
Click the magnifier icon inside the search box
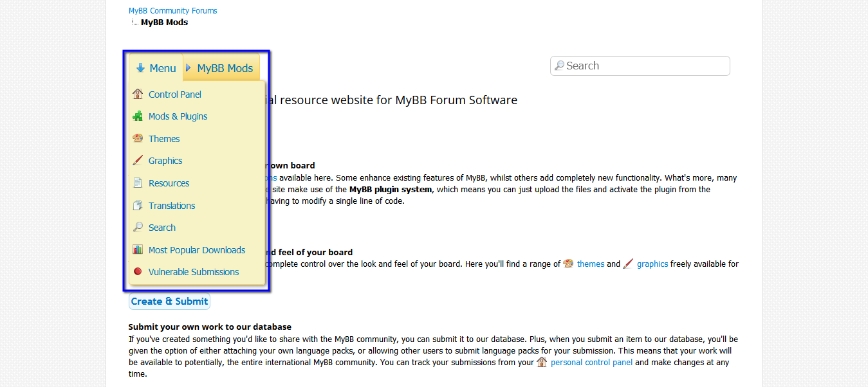tap(559, 66)
